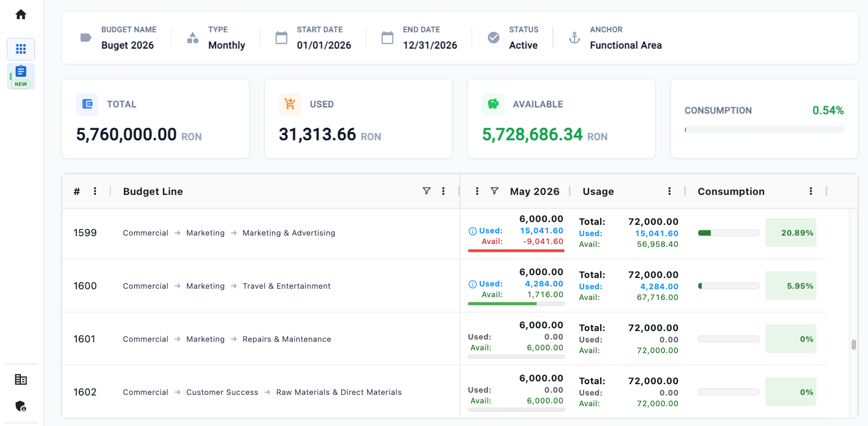Select row number 1599
This screenshot has width=868, height=426.
pos(85,233)
